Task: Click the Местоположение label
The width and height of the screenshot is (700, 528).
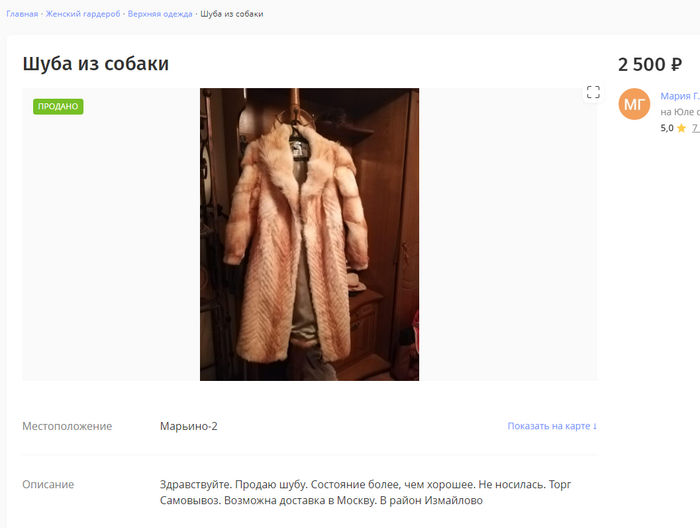Action: 67,426
